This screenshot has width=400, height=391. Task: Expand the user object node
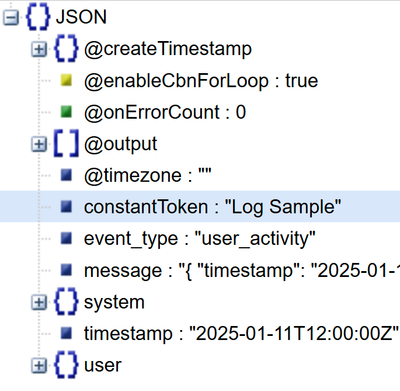pyautogui.click(x=39, y=365)
